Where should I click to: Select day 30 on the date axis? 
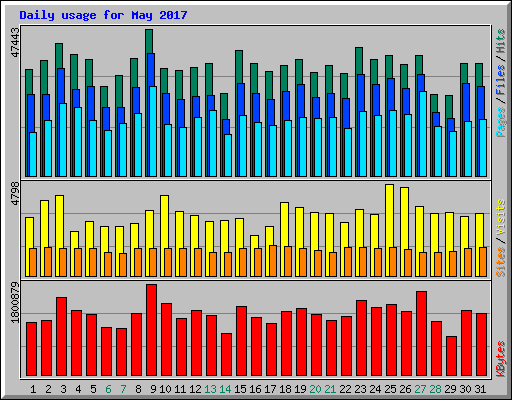tap(465, 389)
